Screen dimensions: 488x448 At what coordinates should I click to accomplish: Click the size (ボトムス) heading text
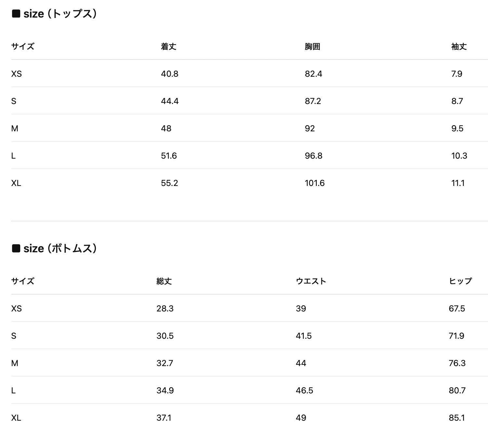click(x=60, y=248)
